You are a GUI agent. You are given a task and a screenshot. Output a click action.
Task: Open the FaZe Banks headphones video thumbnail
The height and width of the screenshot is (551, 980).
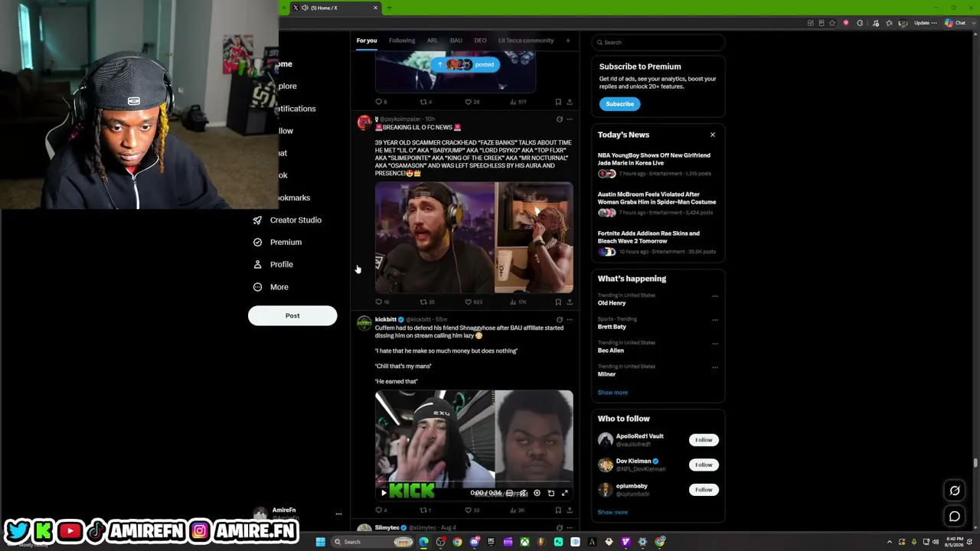coord(434,238)
